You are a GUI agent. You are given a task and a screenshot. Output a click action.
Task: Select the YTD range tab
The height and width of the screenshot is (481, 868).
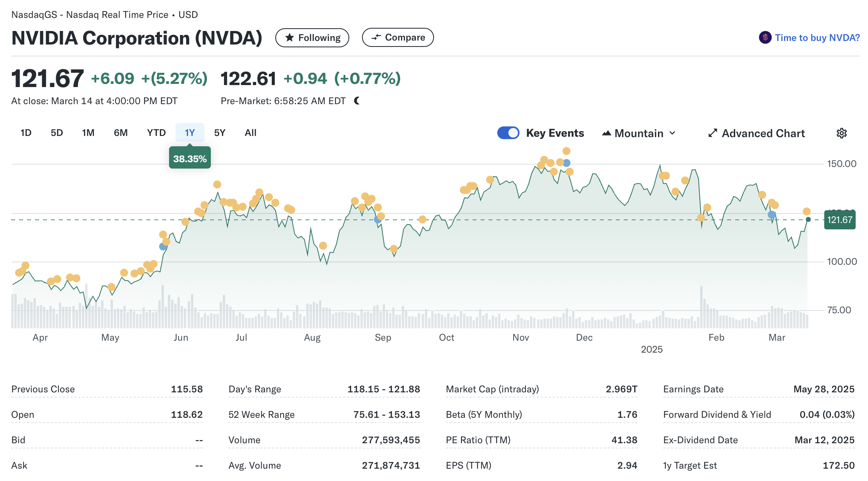coord(156,133)
